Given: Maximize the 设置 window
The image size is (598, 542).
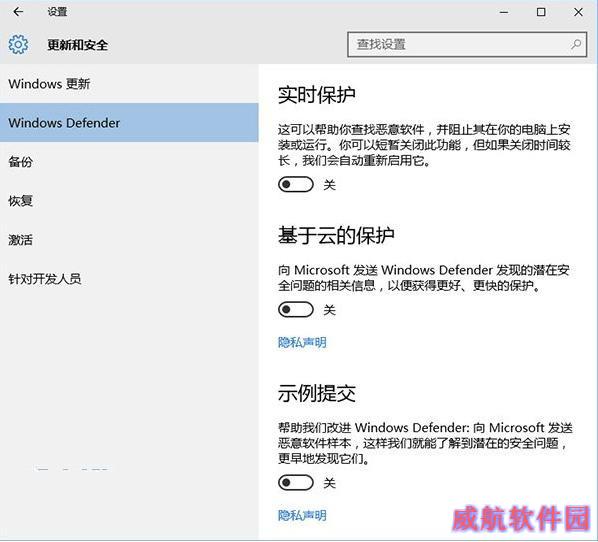Looking at the screenshot, I should coord(541,12).
